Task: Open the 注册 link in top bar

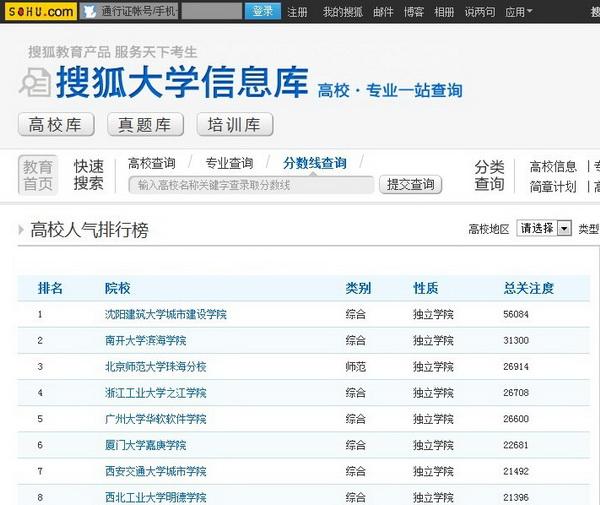Action: point(297,12)
